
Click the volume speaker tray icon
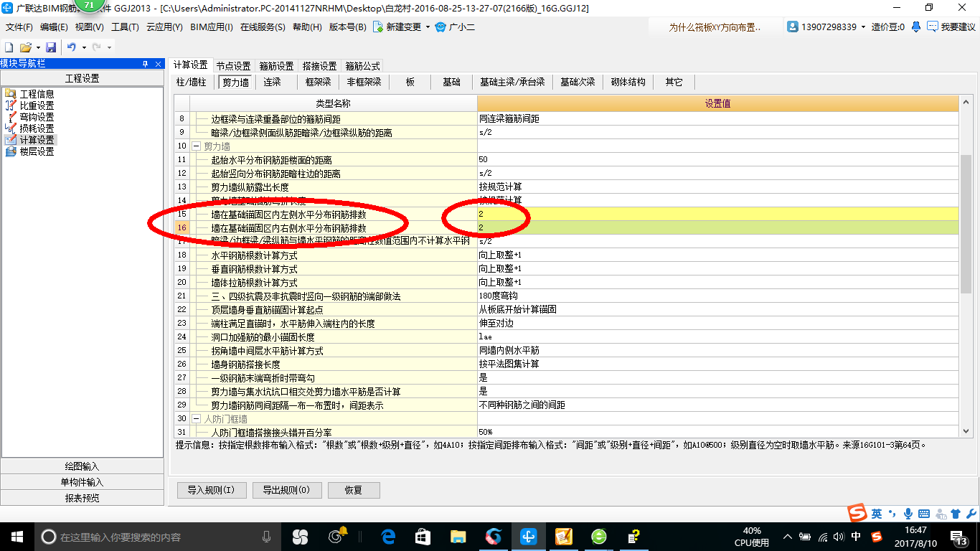(x=839, y=537)
